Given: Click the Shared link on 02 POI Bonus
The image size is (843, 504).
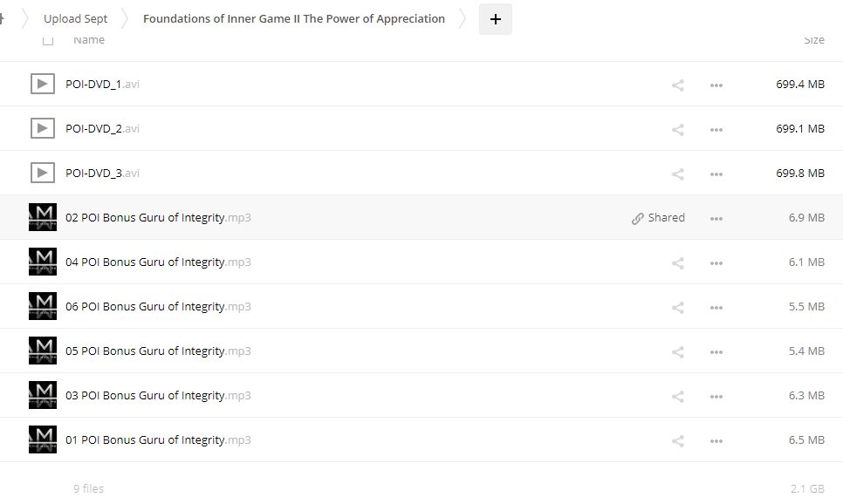Looking at the screenshot, I should tap(659, 218).
